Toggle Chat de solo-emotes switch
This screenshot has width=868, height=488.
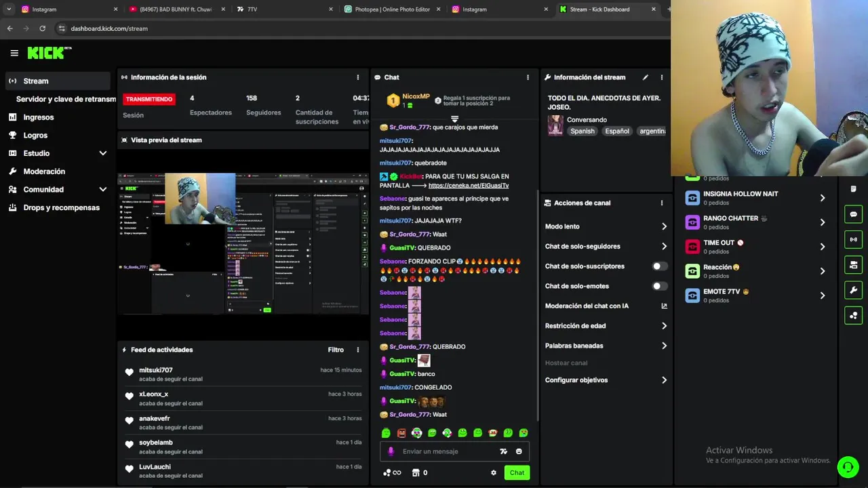pos(660,286)
